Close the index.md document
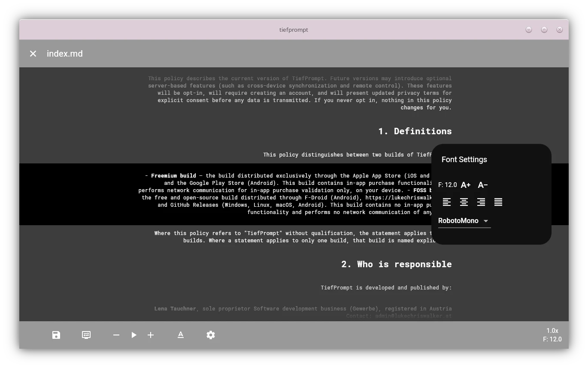The width and height of the screenshot is (588, 368). [x=33, y=54]
